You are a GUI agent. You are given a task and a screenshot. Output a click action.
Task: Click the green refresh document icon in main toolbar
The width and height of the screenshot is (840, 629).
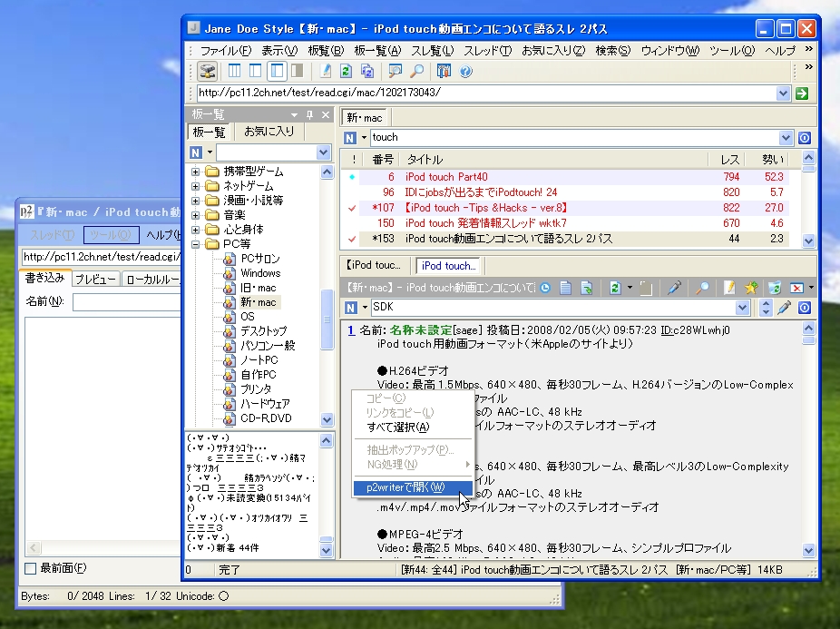[x=346, y=72]
